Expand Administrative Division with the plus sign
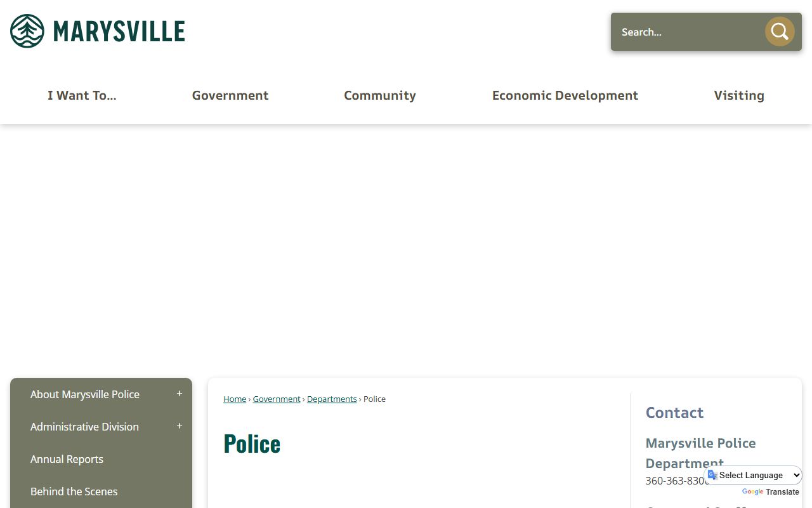Viewport: 812px width, 508px height. click(x=180, y=426)
